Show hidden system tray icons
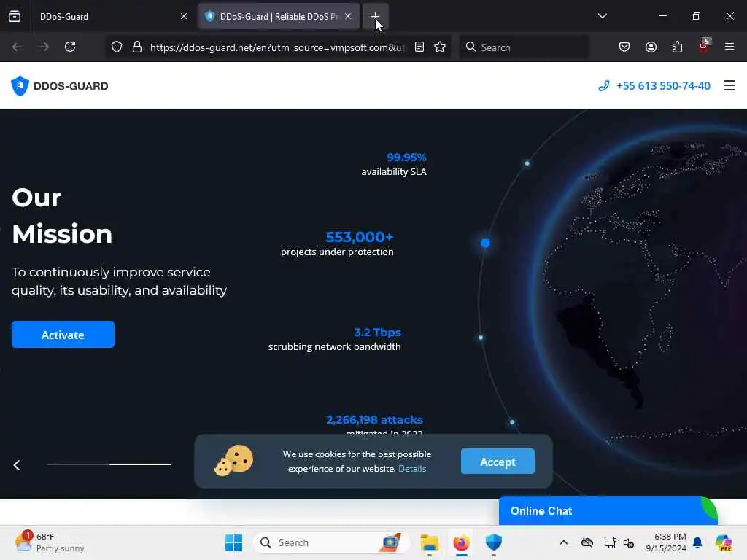 point(564,542)
